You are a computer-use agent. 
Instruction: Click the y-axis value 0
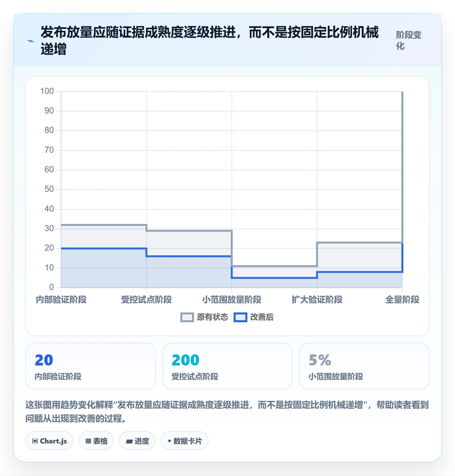coord(51,287)
